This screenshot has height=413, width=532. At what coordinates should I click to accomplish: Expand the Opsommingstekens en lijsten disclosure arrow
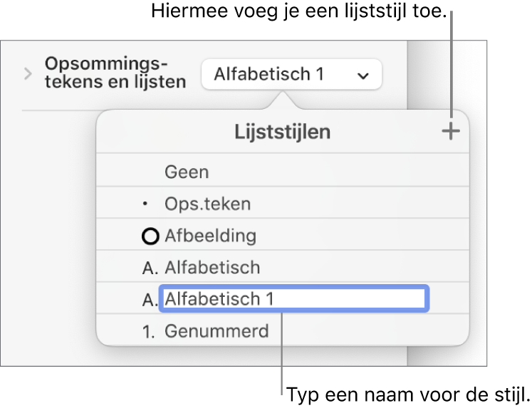click(x=28, y=73)
